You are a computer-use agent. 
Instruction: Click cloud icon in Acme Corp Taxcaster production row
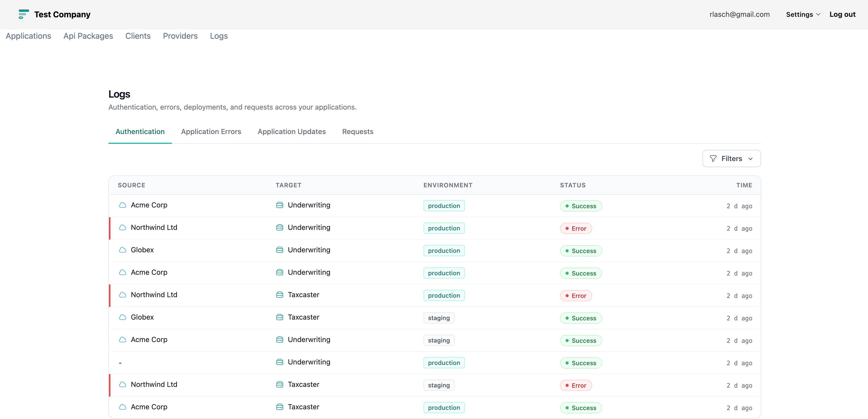tap(123, 407)
